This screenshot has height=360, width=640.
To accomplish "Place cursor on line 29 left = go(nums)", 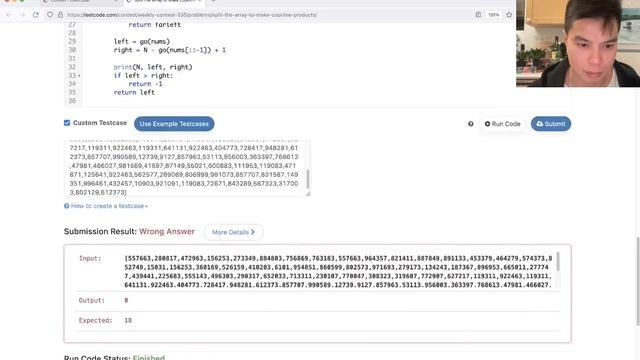I will click(x=142, y=41).
